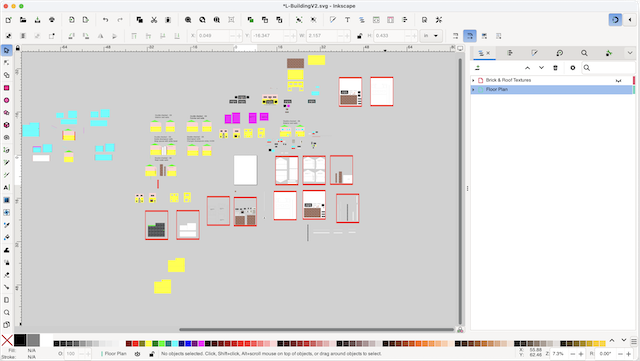Toggle the width/height lock ratio
The width and height of the screenshot is (640, 361).
click(x=359, y=36)
